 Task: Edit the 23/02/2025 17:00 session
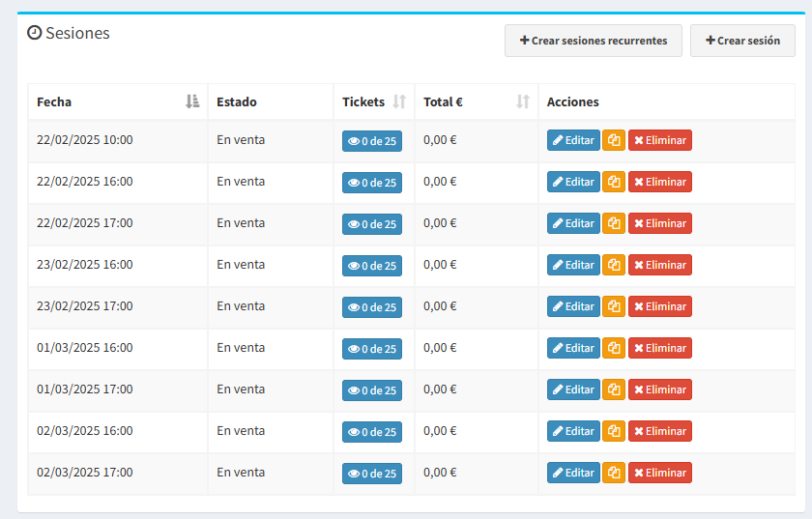coord(573,306)
